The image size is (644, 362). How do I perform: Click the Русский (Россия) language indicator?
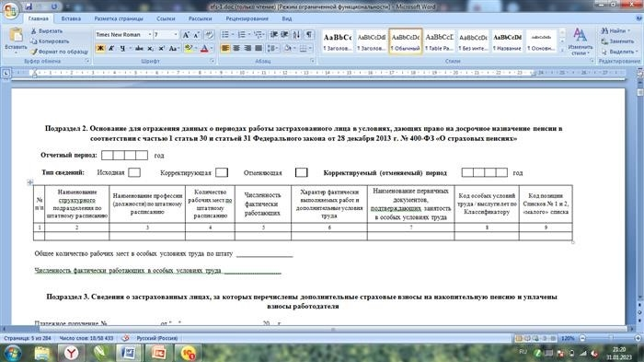pyautogui.click(x=157, y=338)
